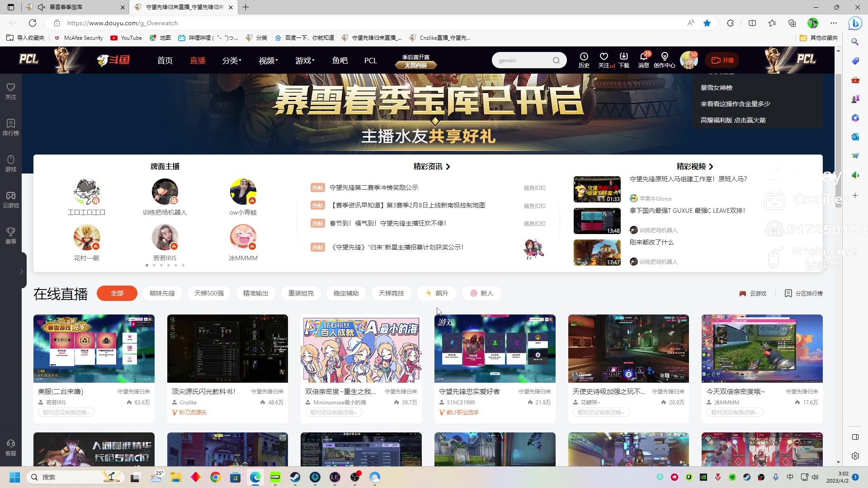Open the 客服 customer service sidebar icon
Viewport: 868px width, 488px height.
pos(10,446)
